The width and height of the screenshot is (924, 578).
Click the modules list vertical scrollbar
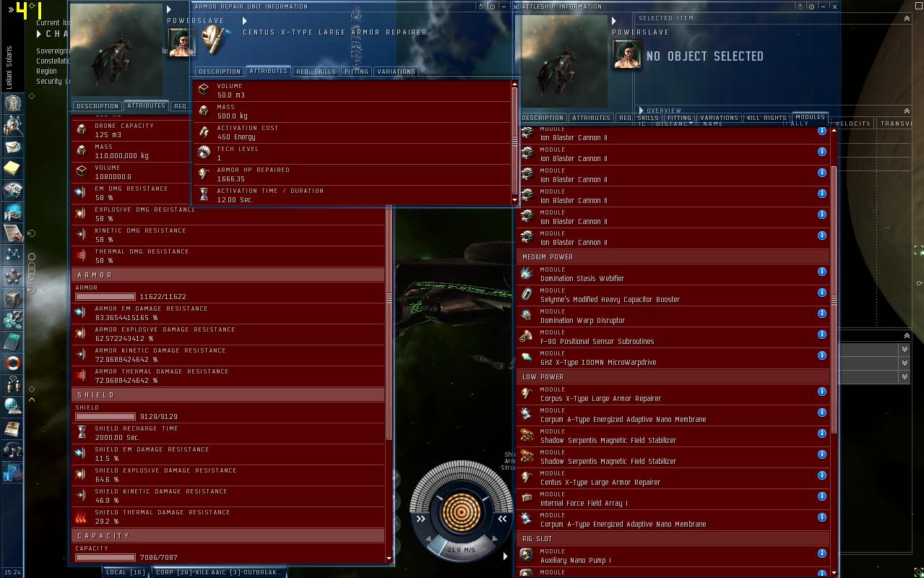click(x=833, y=300)
